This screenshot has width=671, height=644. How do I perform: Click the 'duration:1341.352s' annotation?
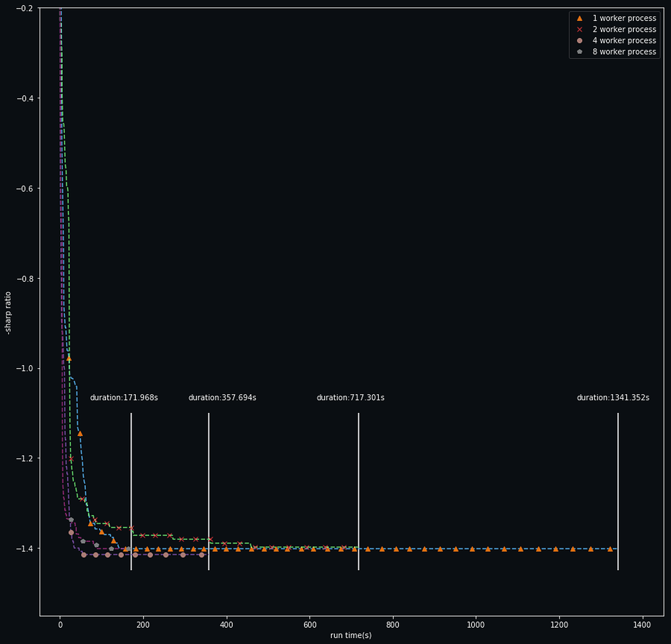pos(613,398)
